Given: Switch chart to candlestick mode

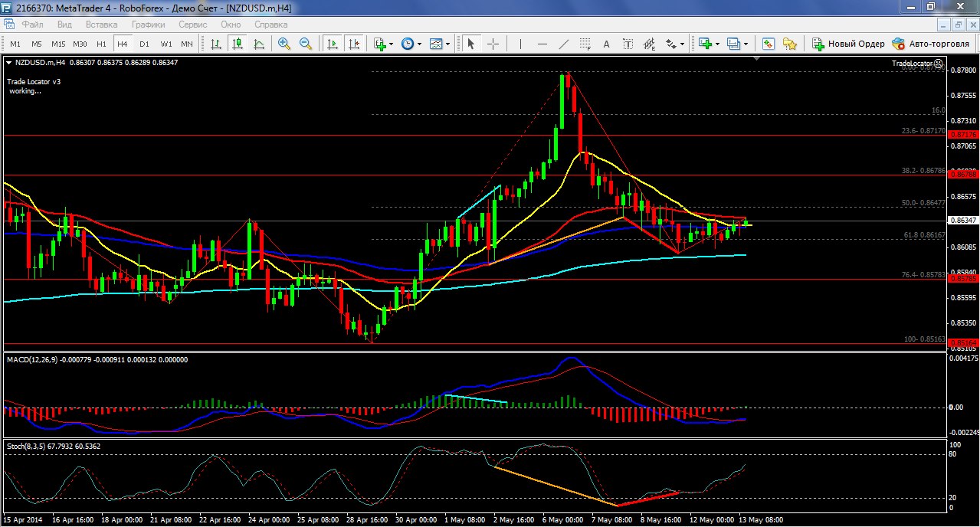Looking at the screenshot, I should 238,44.
